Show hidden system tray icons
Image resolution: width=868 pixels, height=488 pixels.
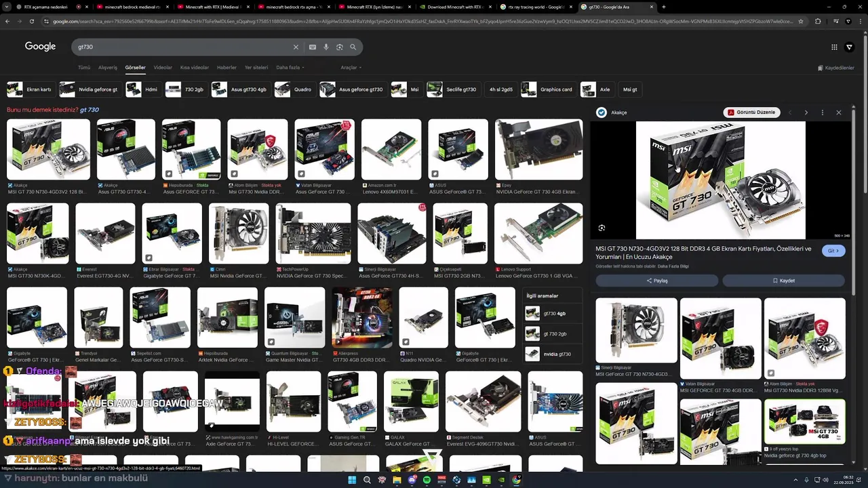coord(796,480)
